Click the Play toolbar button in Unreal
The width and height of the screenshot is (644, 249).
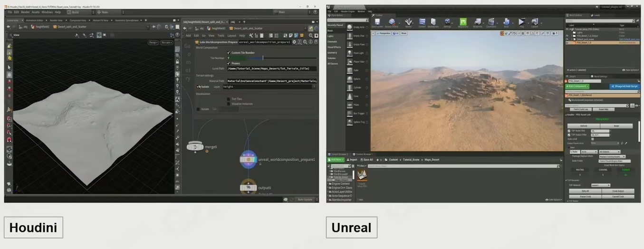click(x=521, y=23)
